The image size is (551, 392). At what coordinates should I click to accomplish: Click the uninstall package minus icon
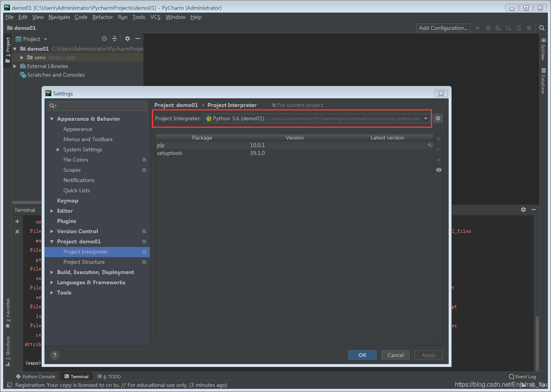439,149
